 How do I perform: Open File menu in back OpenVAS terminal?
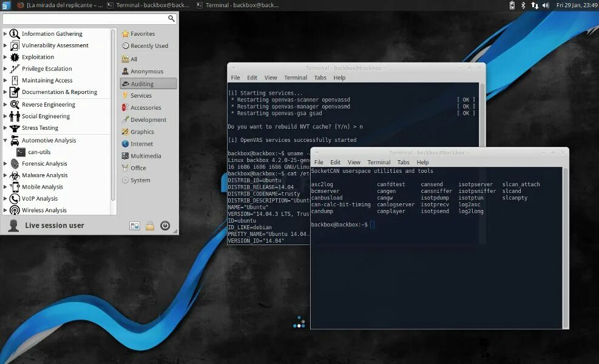coord(235,78)
